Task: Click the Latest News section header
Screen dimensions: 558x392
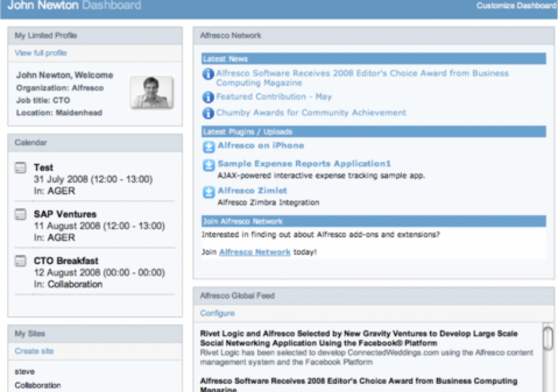Action: coord(374,59)
